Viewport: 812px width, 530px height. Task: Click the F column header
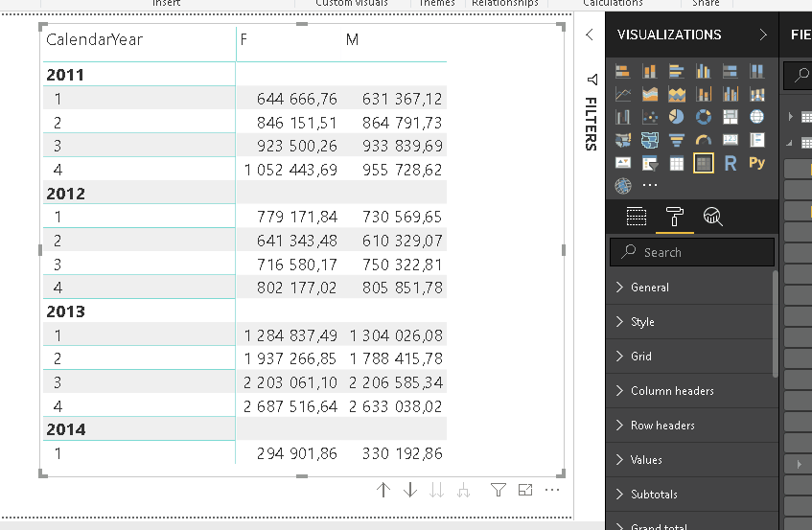(244, 39)
